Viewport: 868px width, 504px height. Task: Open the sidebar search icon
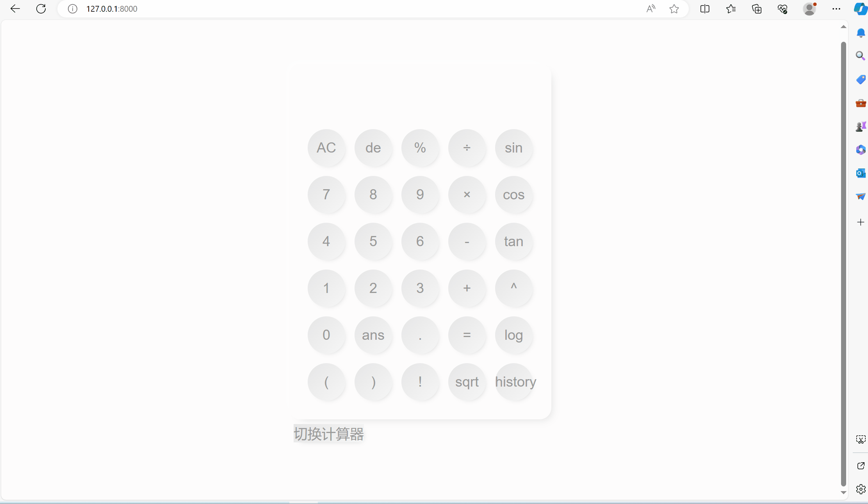860,56
